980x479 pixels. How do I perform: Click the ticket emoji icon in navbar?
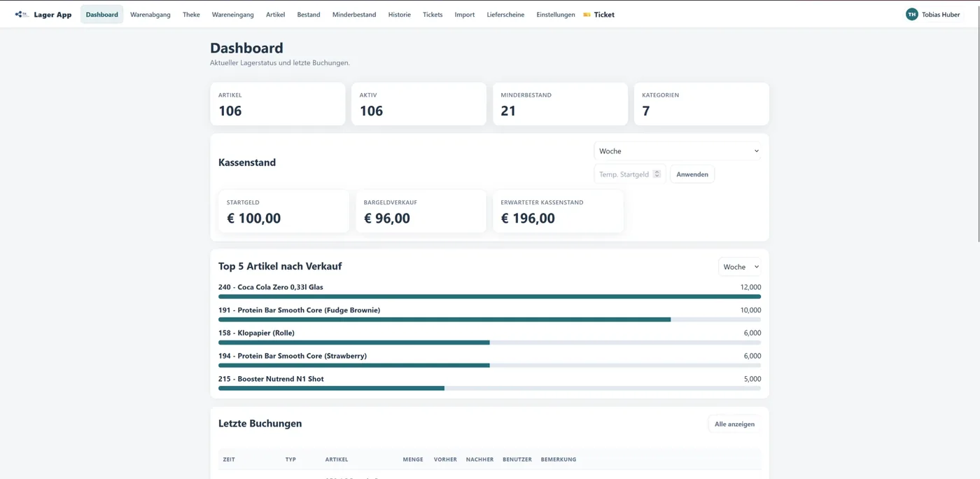click(587, 15)
